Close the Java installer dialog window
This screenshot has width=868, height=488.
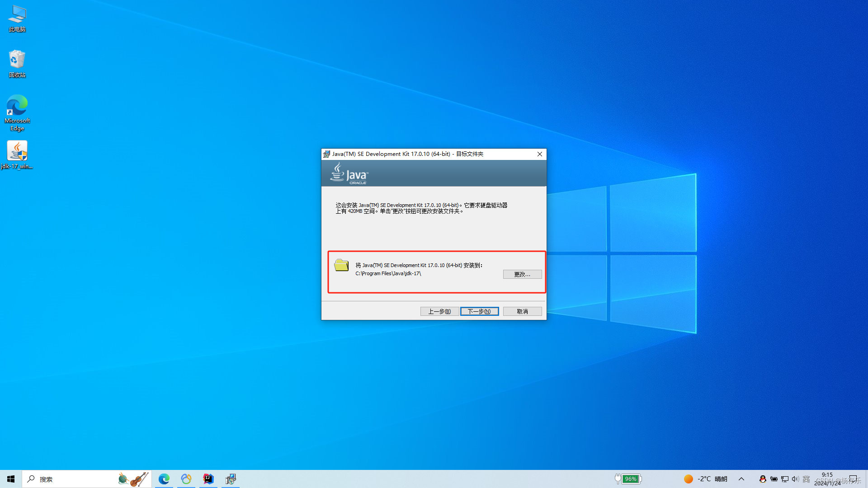click(x=539, y=154)
